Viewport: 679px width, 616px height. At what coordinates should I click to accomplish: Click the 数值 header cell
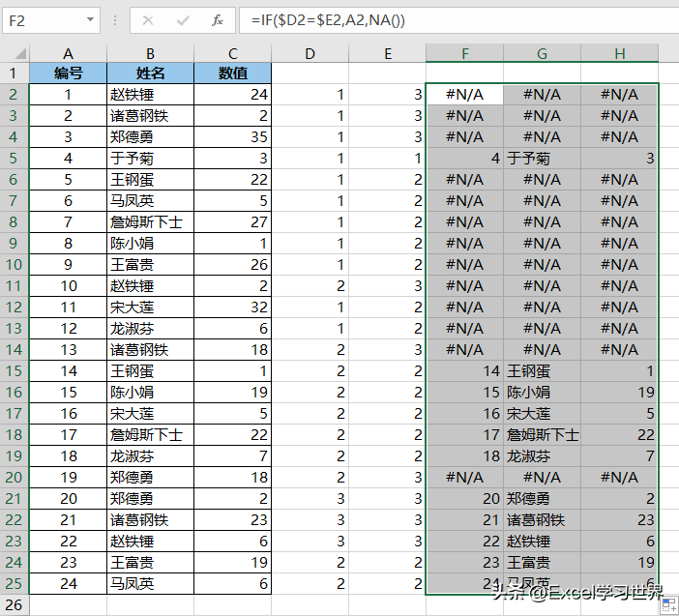(x=232, y=73)
